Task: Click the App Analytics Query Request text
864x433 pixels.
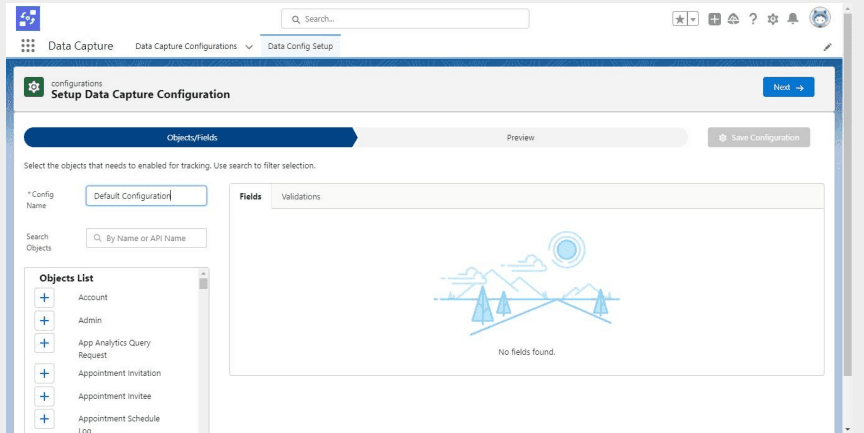Action: click(x=115, y=349)
